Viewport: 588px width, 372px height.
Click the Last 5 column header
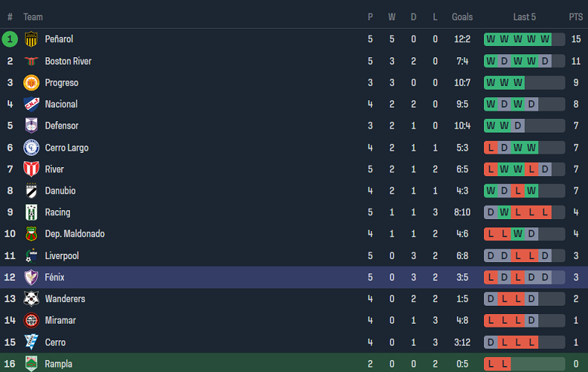[x=524, y=17]
